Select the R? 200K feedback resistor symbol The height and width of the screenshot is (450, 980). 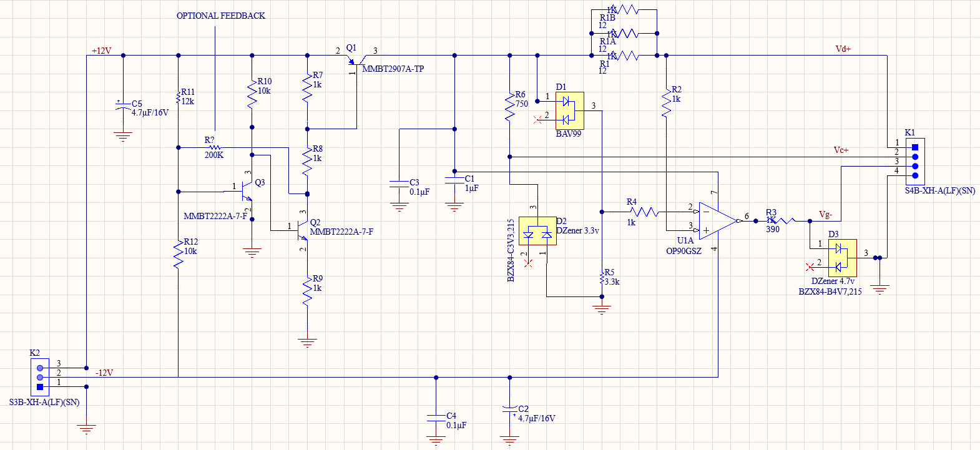tap(214, 148)
